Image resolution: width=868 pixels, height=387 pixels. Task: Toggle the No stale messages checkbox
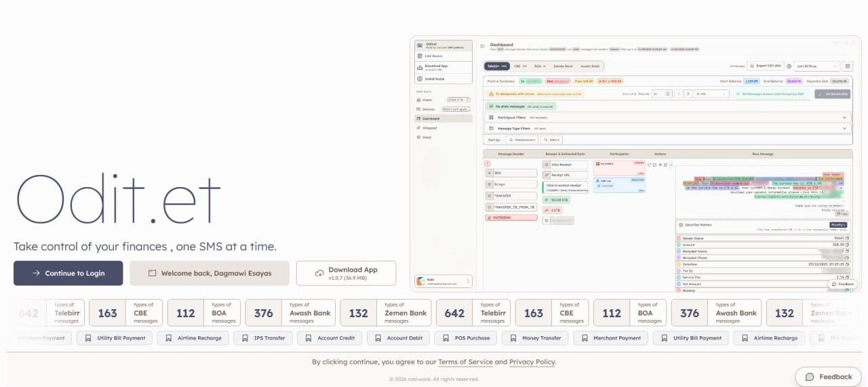pos(521,106)
